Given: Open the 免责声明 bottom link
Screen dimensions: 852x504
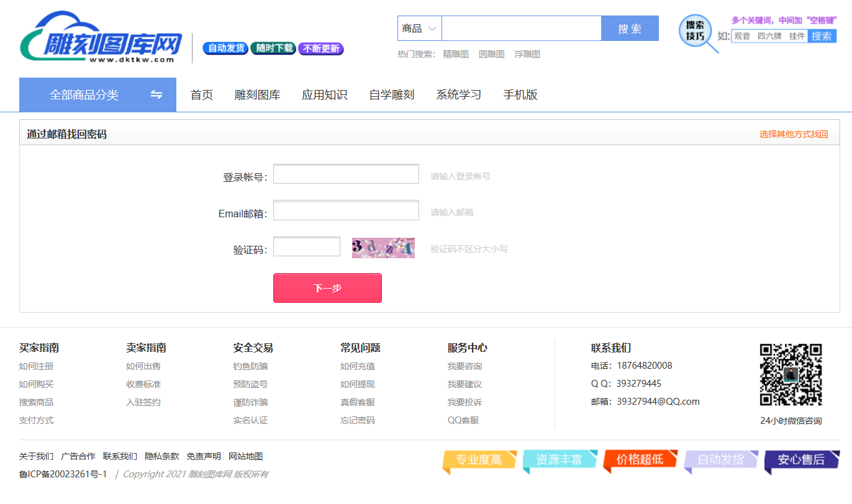Looking at the screenshot, I should coord(204,456).
